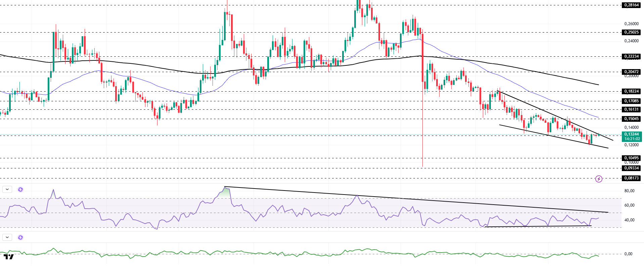Click the 0,20472 price level label
Viewport: 644px width, 266px height.
pyautogui.click(x=631, y=72)
